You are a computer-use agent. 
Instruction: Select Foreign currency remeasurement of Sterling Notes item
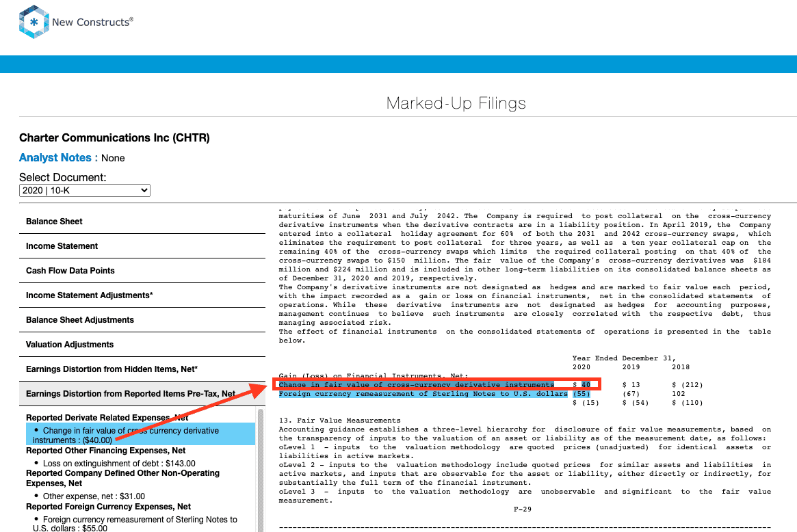pyautogui.click(x=135, y=524)
